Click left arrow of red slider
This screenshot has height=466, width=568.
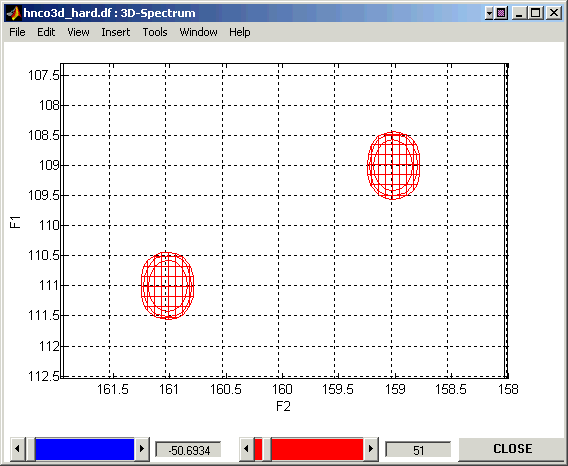[246, 449]
